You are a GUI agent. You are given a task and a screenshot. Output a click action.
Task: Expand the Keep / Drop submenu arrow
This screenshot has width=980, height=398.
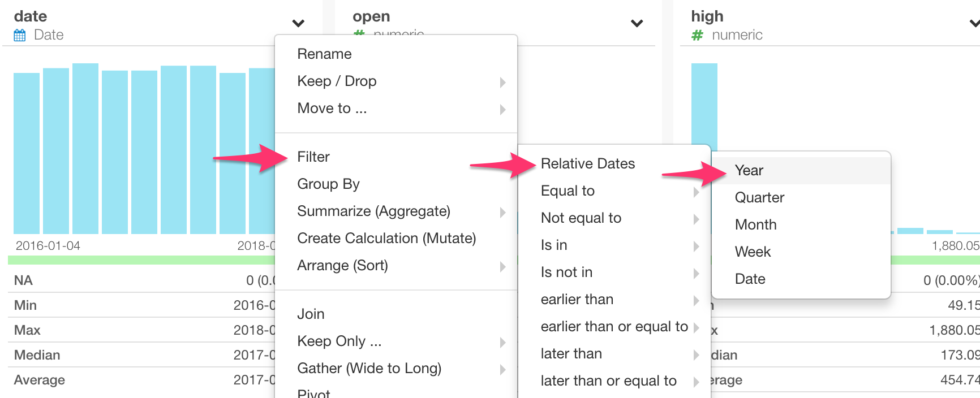tap(502, 83)
